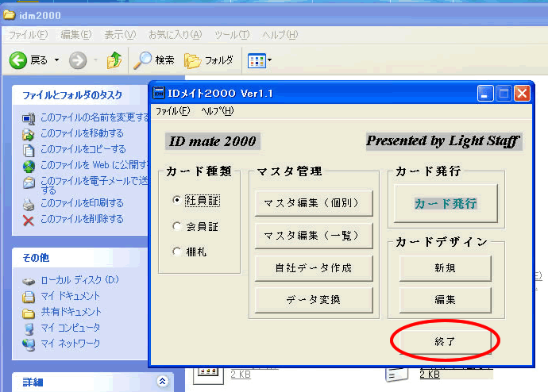Select the 会員証 radio button

tap(177, 226)
